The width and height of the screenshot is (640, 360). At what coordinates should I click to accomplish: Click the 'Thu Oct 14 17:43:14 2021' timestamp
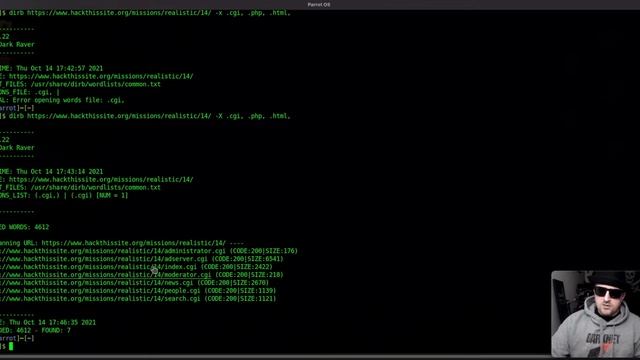60,171
